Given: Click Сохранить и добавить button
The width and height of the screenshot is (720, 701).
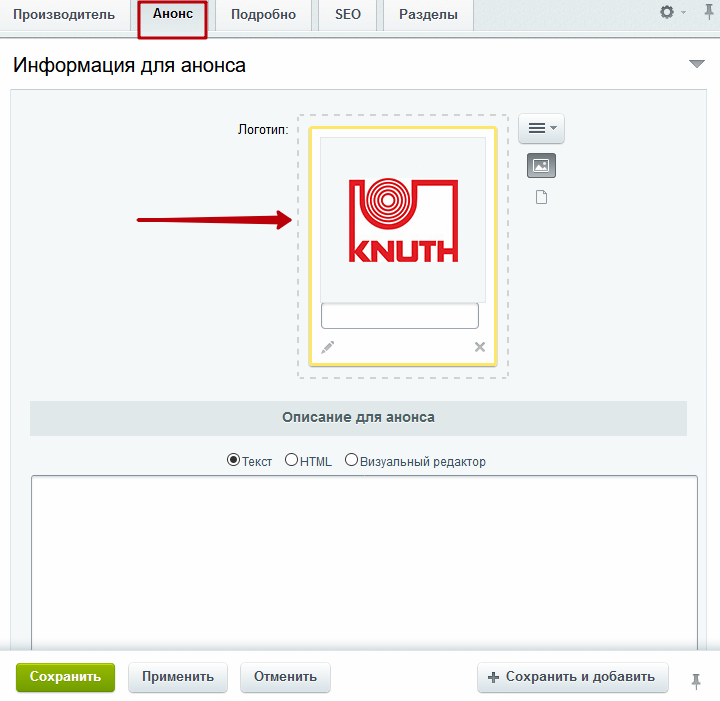Looking at the screenshot, I should 573,677.
